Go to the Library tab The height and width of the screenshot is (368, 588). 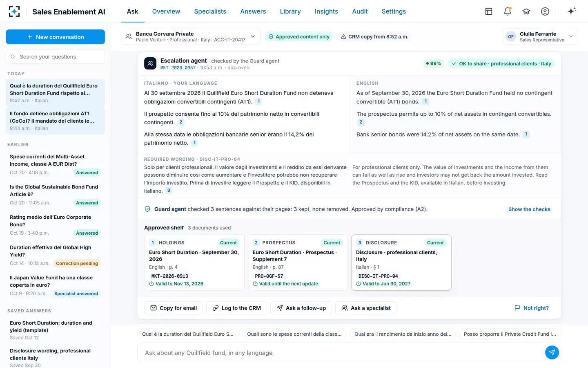point(290,11)
